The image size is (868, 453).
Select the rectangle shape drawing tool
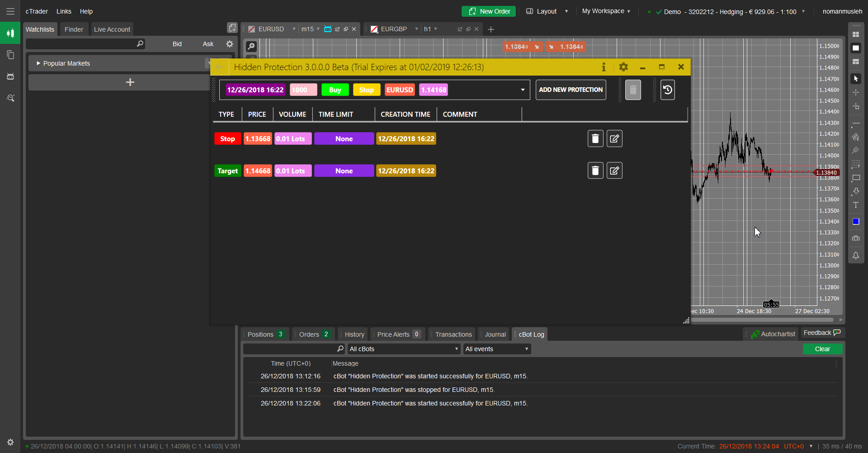point(855,178)
